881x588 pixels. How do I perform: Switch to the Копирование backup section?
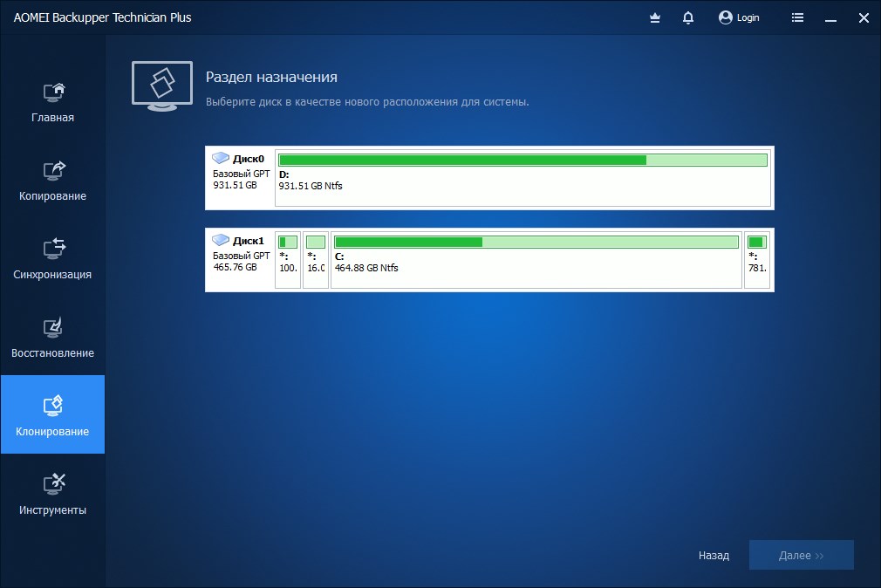click(52, 181)
